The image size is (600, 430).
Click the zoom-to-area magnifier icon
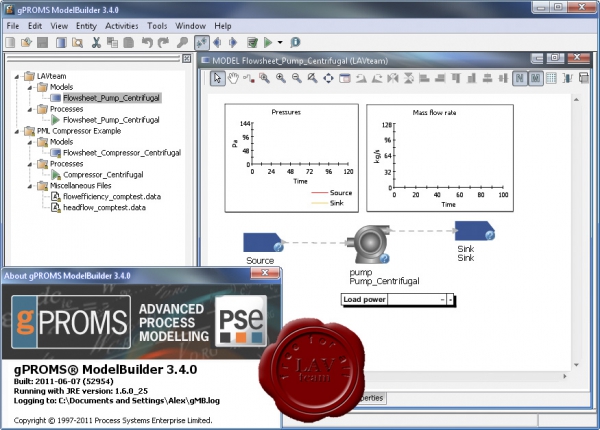264,78
